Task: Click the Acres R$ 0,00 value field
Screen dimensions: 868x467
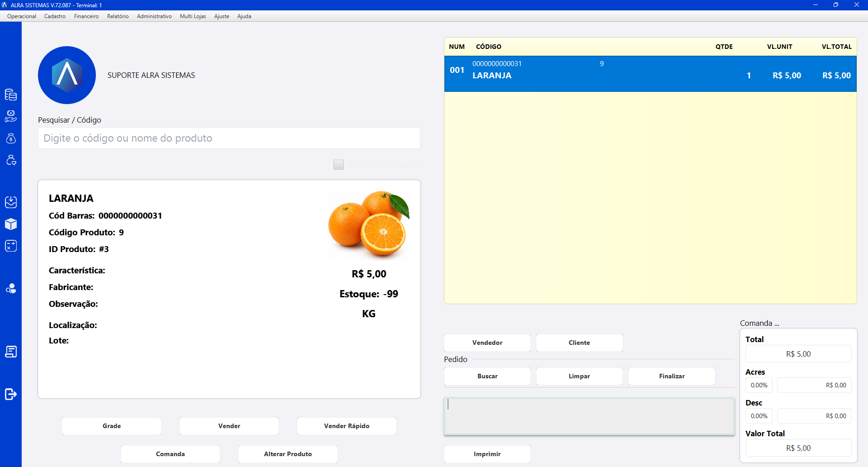Action: (x=814, y=385)
